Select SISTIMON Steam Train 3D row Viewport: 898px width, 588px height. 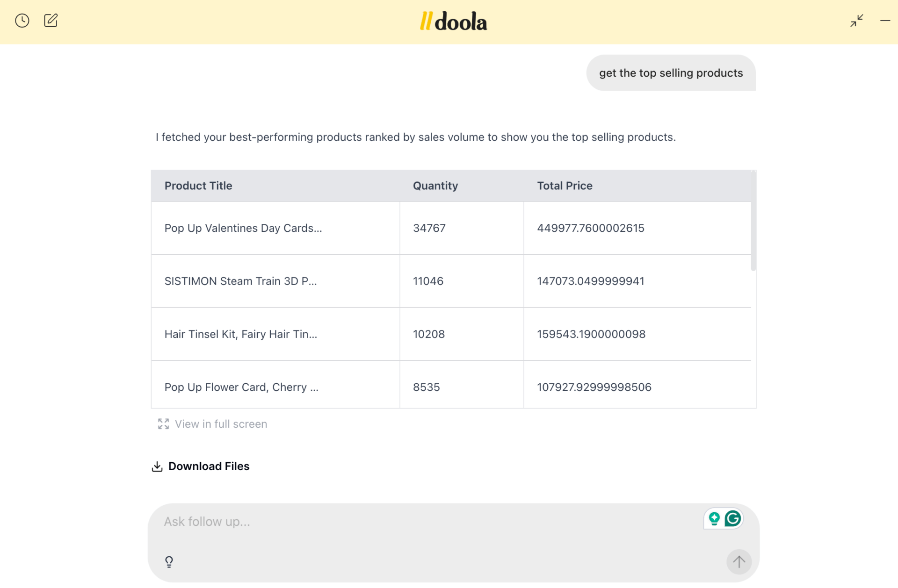tap(240, 281)
